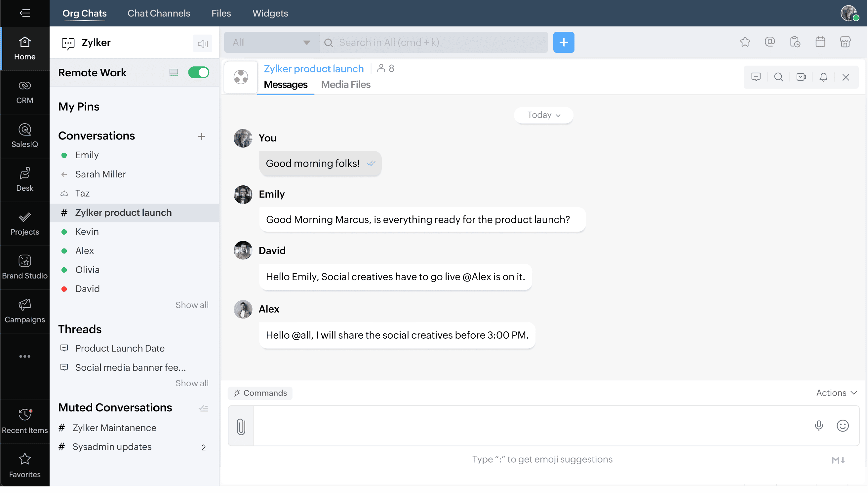
Task: Click the paperclip attachment icon
Action: point(241,426)
